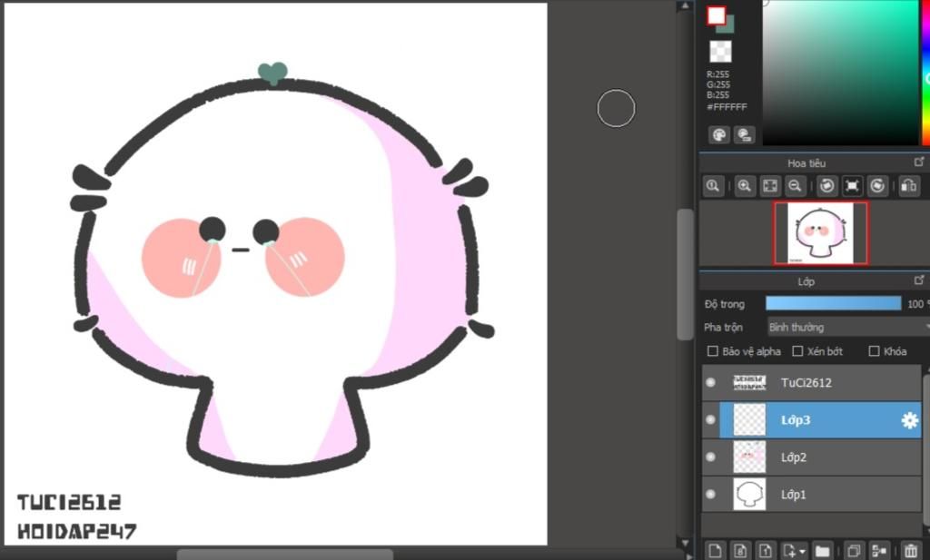Open add-layer dropdown arrow

[803, 551]
